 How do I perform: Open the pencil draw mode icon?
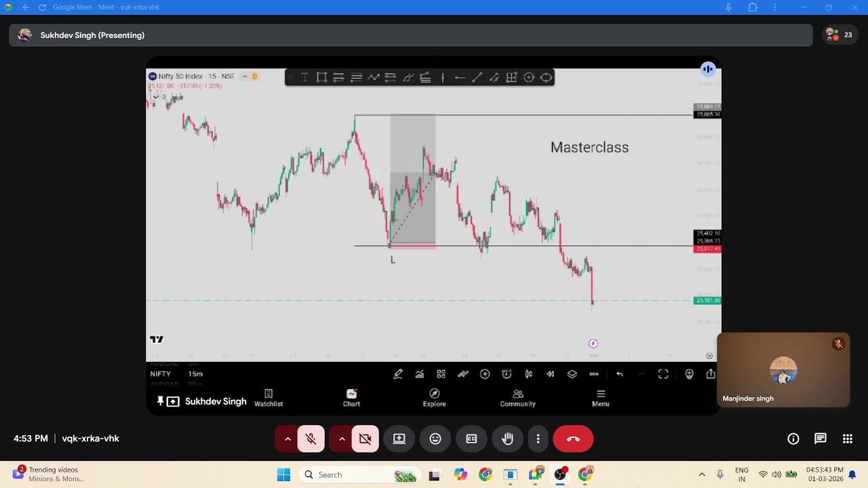(398, 374)
